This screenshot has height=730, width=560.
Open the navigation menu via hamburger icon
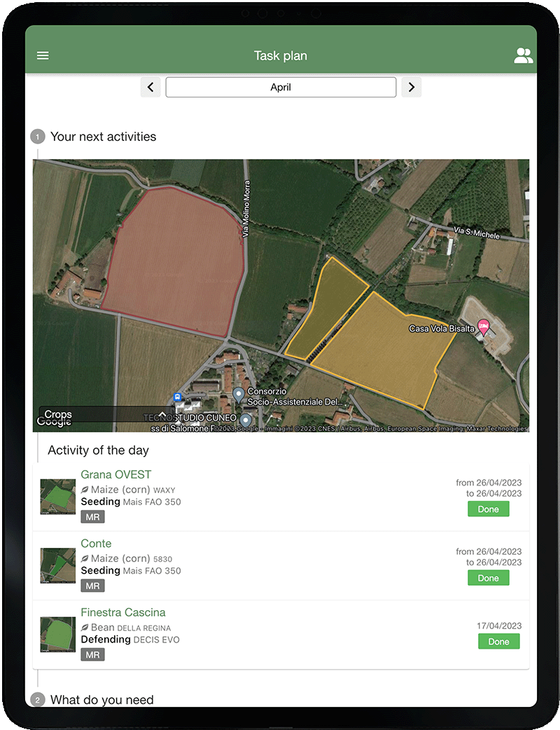click(43, 55)
